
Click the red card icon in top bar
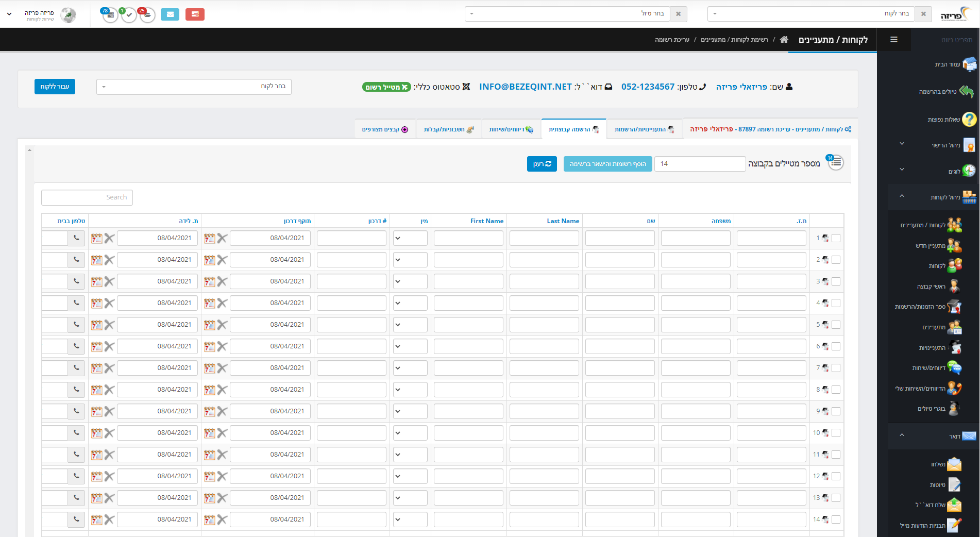click(195, 14)
